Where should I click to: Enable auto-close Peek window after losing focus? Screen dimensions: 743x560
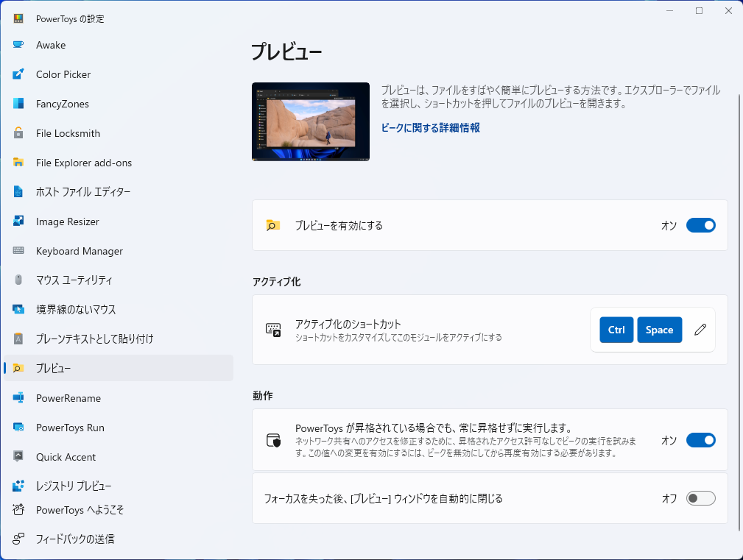pyautogui.click(x=700, y=498)
